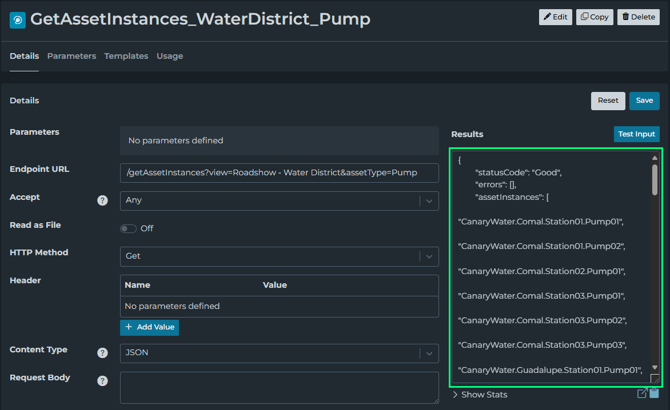Click the Value column header in the Header table
The image size is (670, 410).
tap(275, 285)
